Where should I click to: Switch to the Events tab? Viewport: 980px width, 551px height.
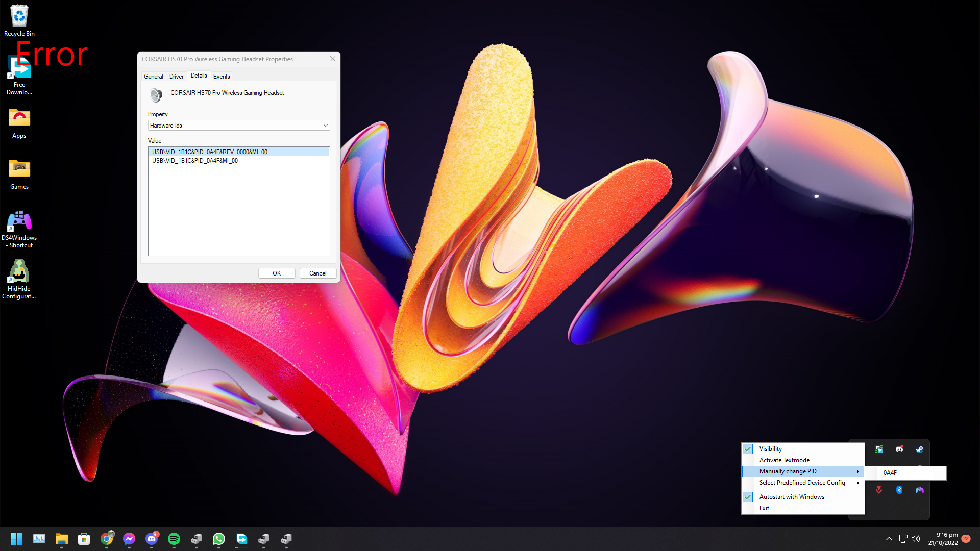222,77
